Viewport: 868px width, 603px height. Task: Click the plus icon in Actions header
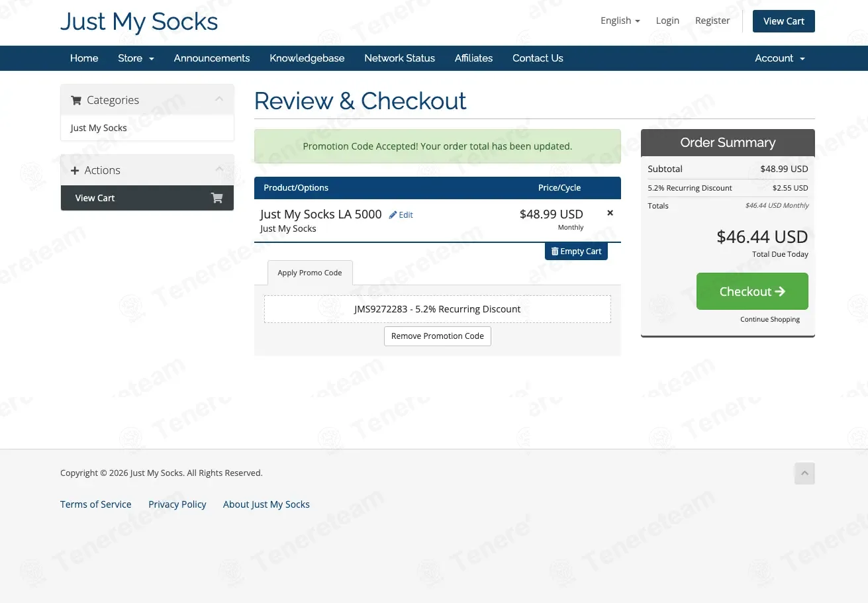pos(75,171)
